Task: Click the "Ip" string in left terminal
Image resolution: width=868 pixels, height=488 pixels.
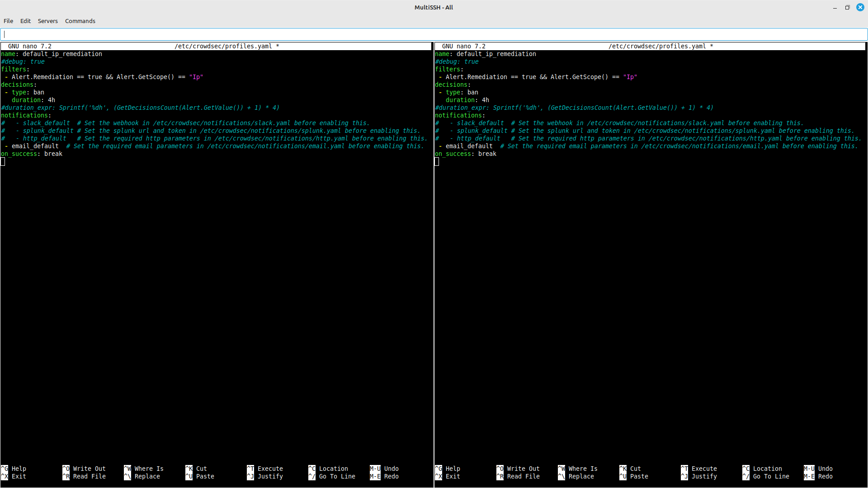Action: 196,77
